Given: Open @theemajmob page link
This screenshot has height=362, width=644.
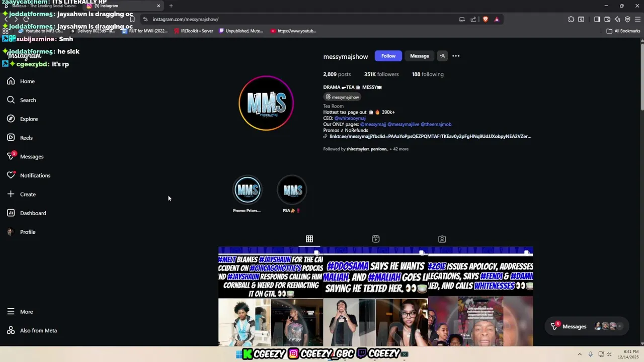Looking at the screenshot, I should coord(436,124).
